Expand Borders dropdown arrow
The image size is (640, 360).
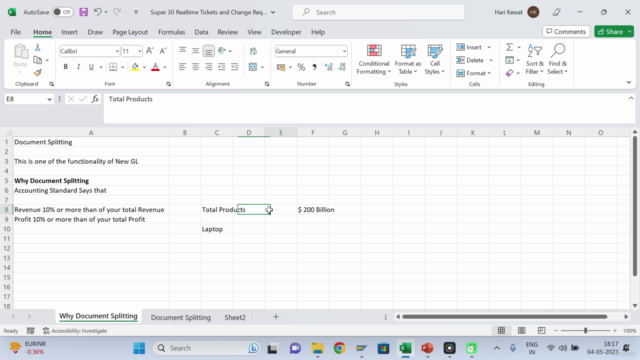122,67
